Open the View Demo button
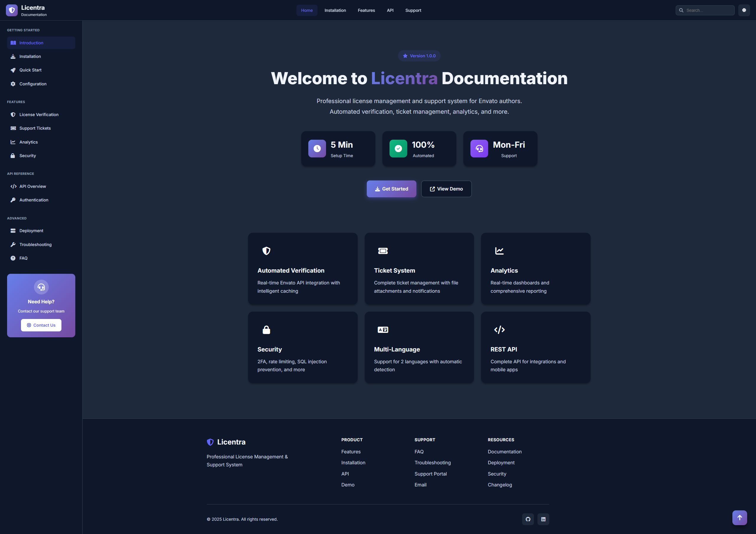756x534 pixels. tap(446, 189)
